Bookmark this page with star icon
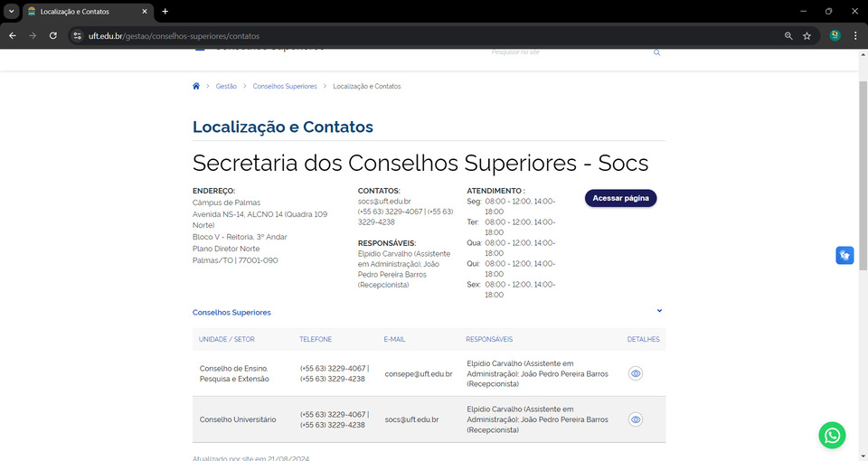 pyautogui.click(x=807, y=35)
